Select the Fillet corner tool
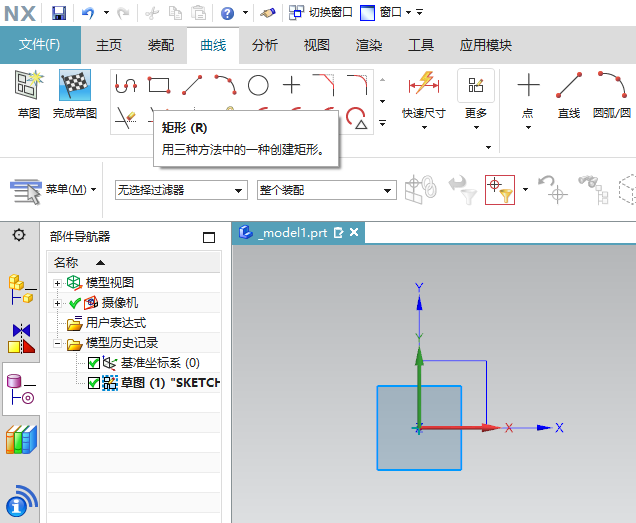Screen dimensions: 636x523 point(357,85)
